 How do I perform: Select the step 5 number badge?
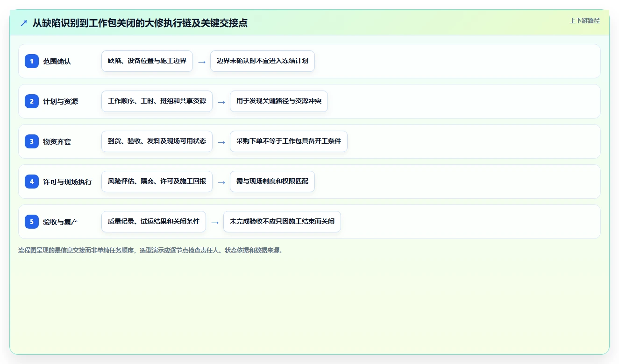point(32,222)
